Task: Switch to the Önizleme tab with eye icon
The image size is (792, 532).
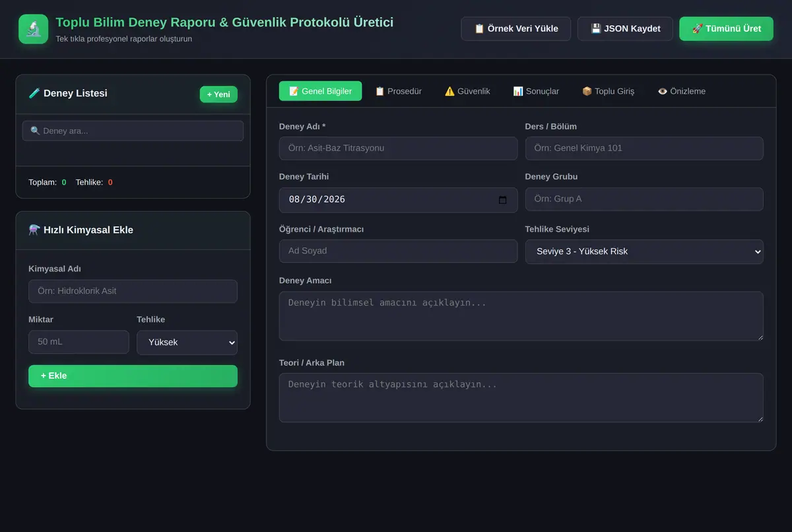Action: click(681, 91)
